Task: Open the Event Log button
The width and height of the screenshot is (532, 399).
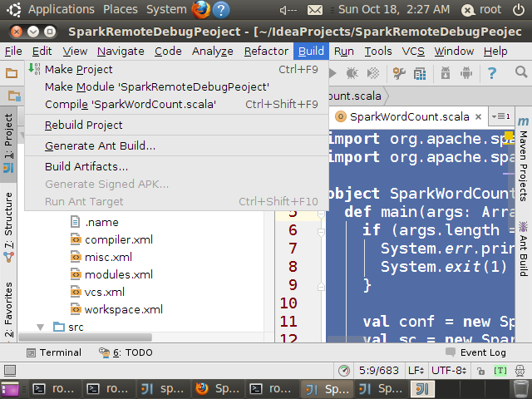Action: pos(475,352)
